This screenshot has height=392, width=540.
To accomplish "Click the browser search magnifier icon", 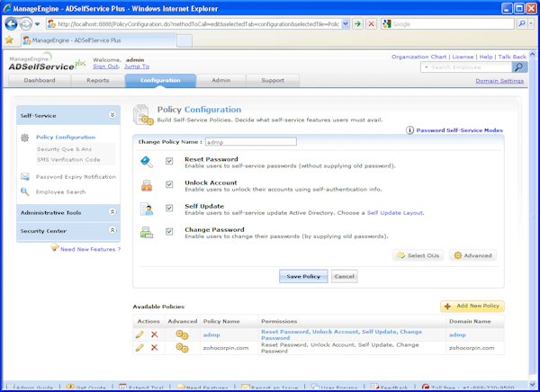I will tap(522, 23).
